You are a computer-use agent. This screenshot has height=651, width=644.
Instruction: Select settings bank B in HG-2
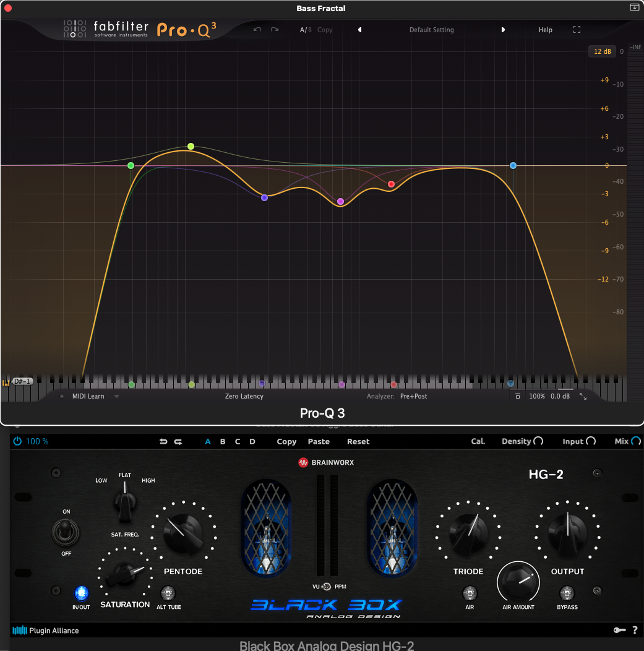click(223, 441)
